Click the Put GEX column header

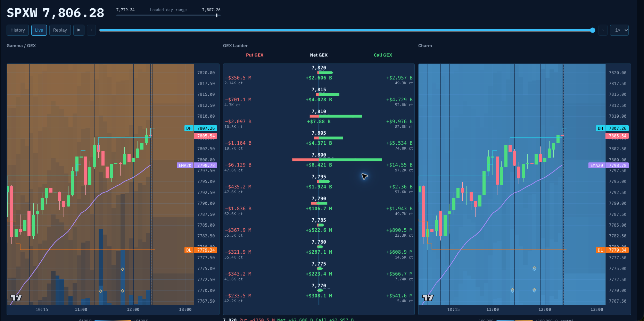[255, 55]
